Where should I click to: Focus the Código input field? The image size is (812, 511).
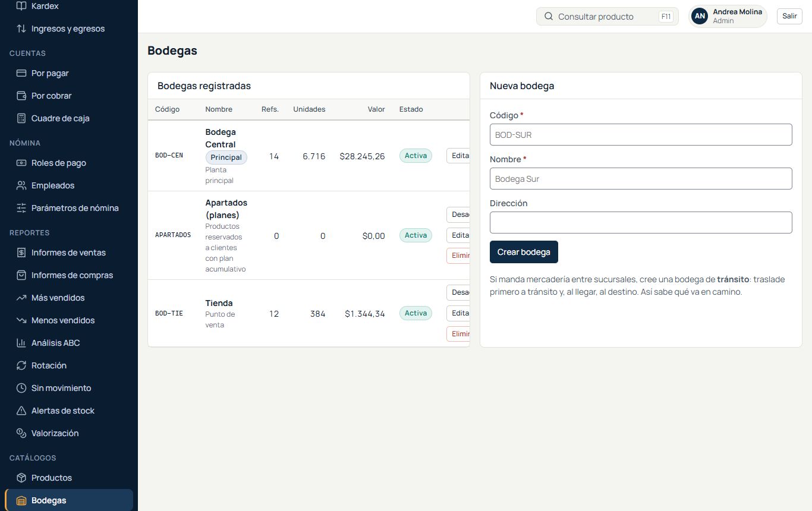pyautogui.click(x=641, y=134)
